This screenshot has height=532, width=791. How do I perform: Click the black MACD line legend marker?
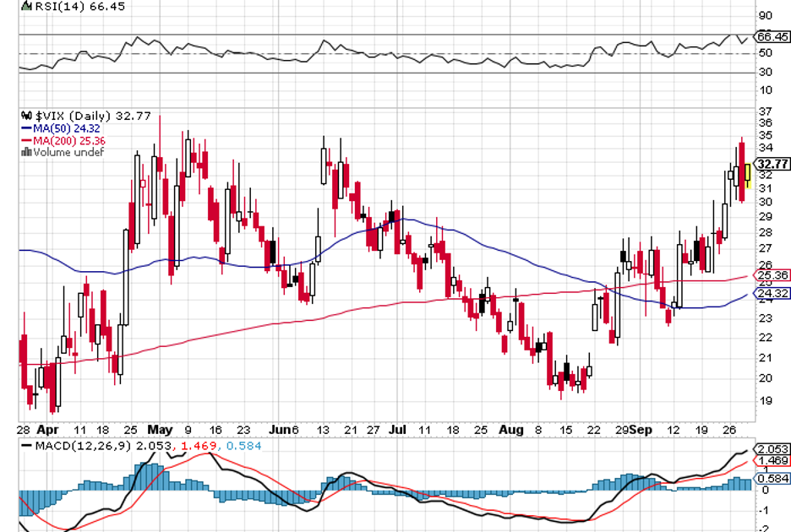point(26,446)
